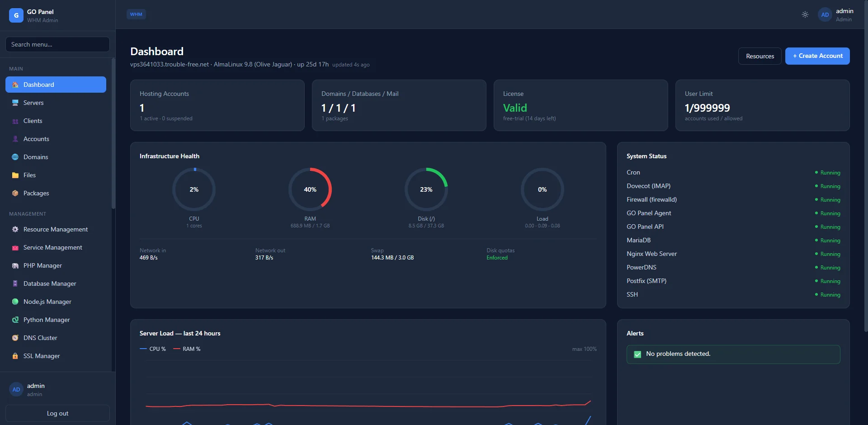The height and width of the screenshot is (425, 868).
Task: Click the Nginx Web Server row
Action: (x=733, y=254)
